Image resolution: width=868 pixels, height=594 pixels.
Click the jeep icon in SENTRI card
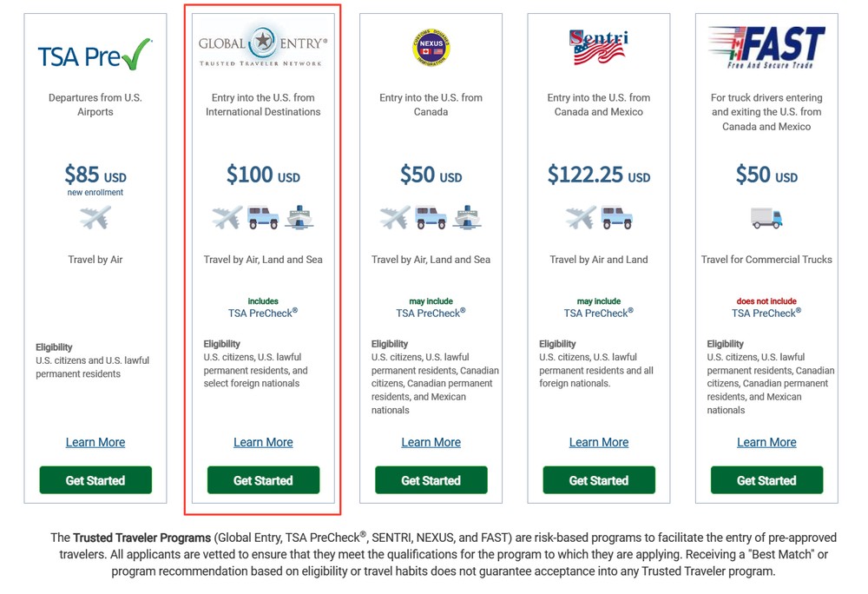(x=616, y=217)
